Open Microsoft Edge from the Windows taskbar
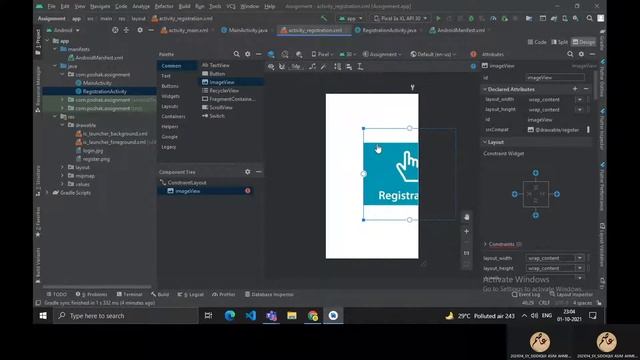The image size is (640, 360). tap(230, 316)
